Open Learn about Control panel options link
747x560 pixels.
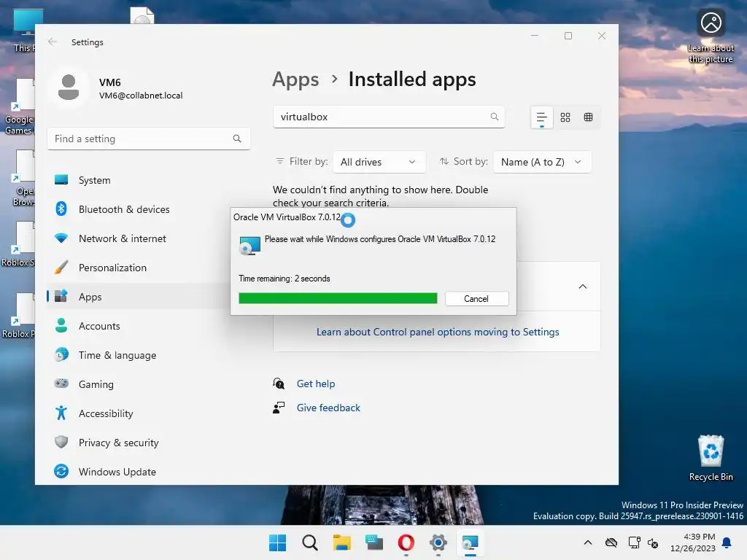438,332
